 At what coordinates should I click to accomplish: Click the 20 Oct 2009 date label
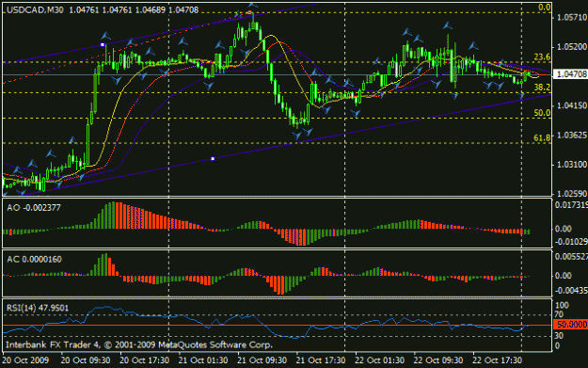[x=26, y=360]
